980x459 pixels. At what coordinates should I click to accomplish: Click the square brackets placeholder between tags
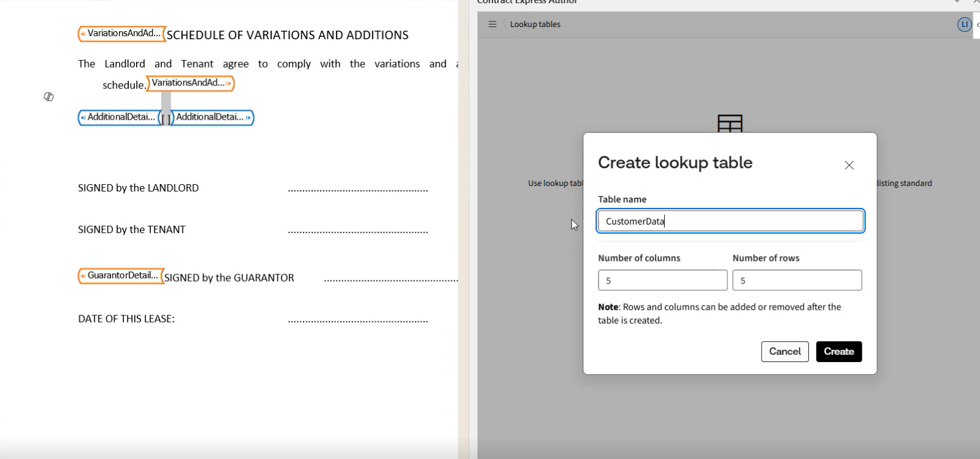pos(166,118)
